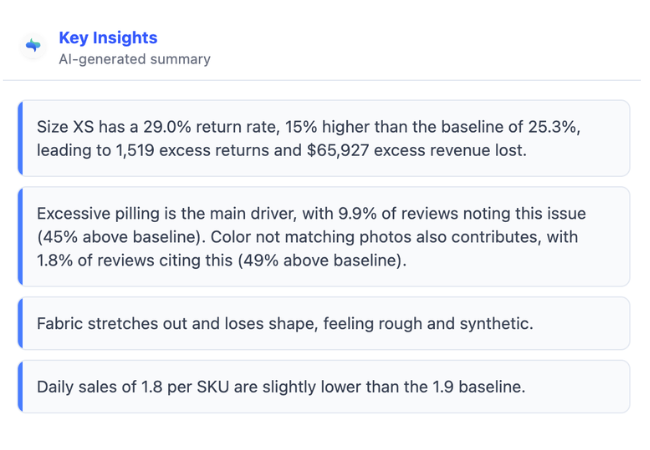This screenshot has width=650, height=450.
Task: Select the Size XS return rate insight card
Action: [x=324, y=138]
